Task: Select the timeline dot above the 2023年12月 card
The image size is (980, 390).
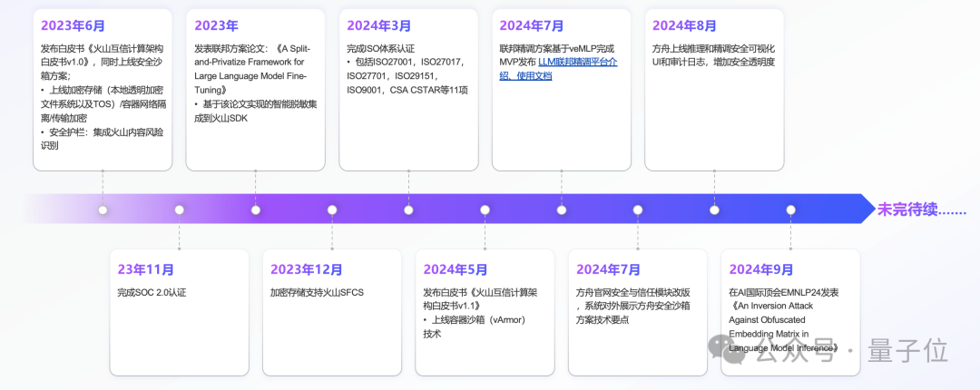Action: coord(332,210)
